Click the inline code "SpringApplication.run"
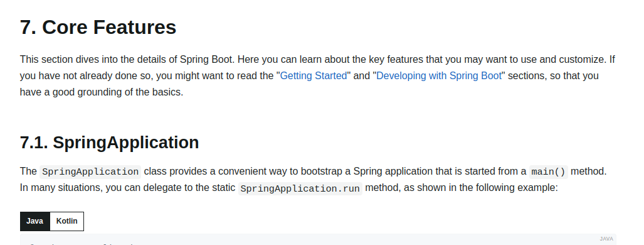 pyautogui.click(x=300, y=188)
